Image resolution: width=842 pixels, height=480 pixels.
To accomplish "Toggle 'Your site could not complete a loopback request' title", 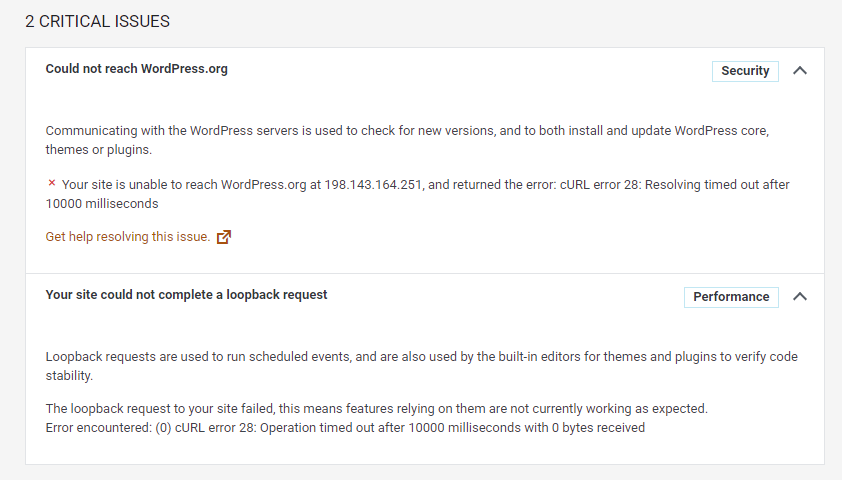I will [187, 295].
